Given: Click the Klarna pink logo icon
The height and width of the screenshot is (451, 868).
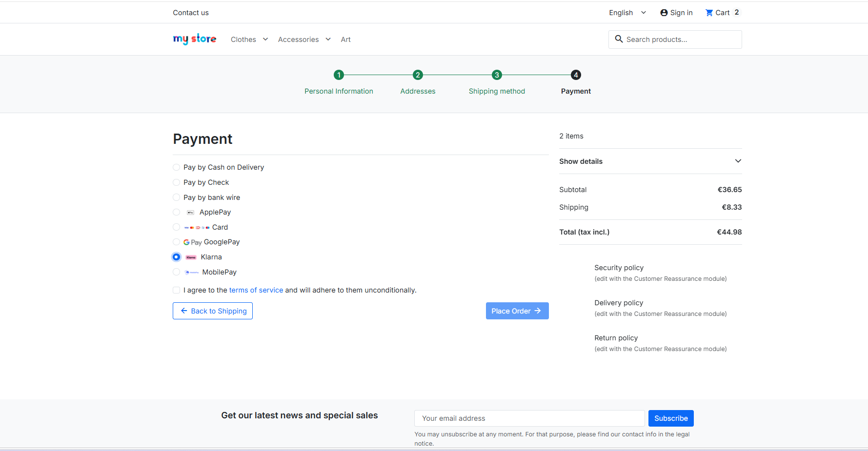Looking at the screenshot, I should click(191, 257).
